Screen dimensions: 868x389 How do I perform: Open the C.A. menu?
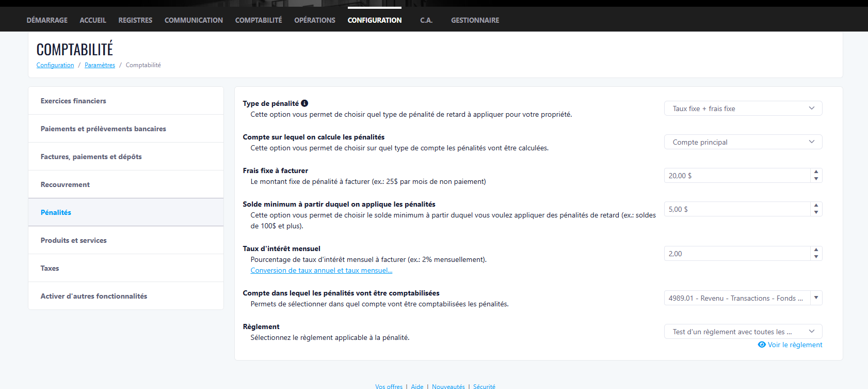(426, 20)
